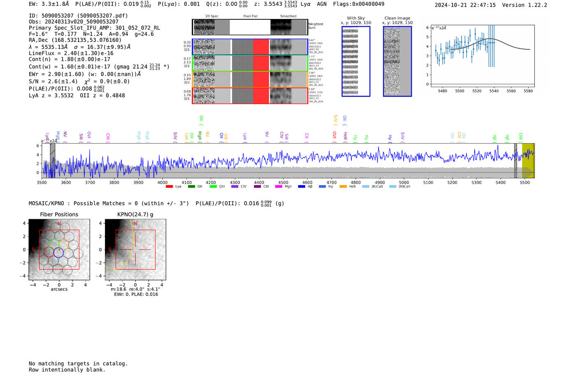Click the (K)CaII legend swatch
Image resolution: width=576 pixels, height=392 pixels.
pyautogui.click(x=365, y=187)
